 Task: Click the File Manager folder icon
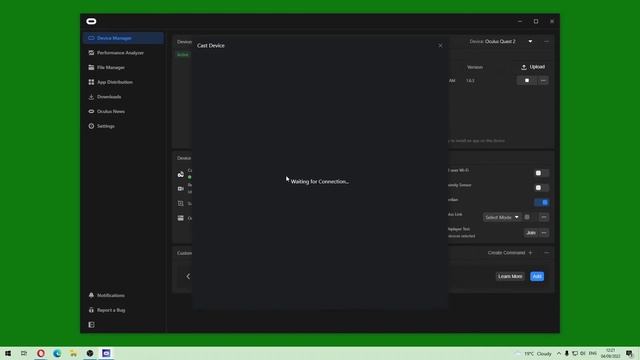(91, 67)
